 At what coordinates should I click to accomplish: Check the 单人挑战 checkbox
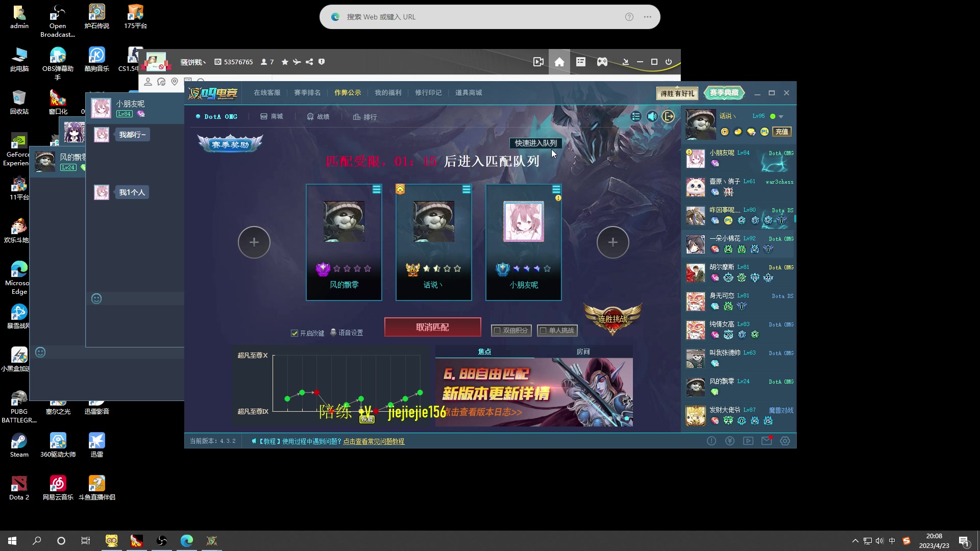(x=543, y=331)
